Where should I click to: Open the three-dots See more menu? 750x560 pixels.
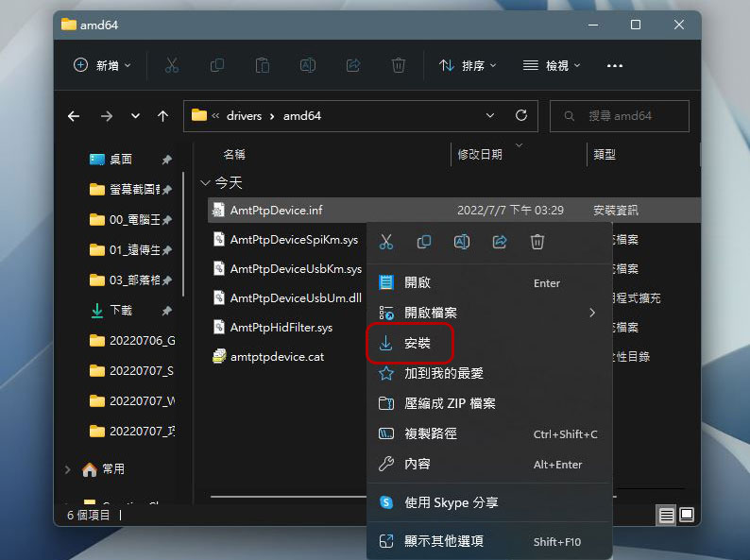coord(615,65)
